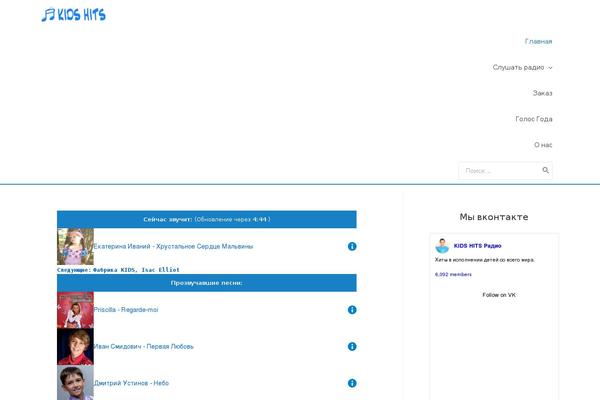Open the 6,092 members link
This screenshot has width=600, height=400.
[x=453, y=274]
